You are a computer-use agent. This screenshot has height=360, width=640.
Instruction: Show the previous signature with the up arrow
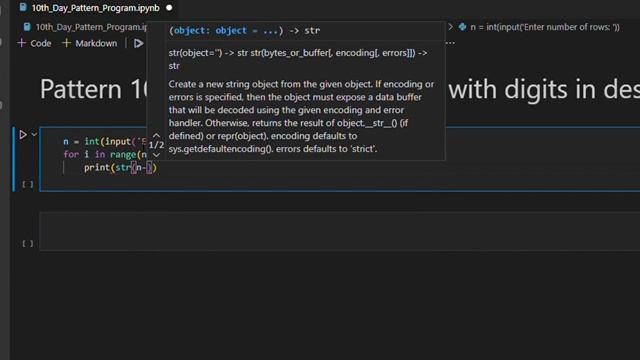click(x=156, y=135)
